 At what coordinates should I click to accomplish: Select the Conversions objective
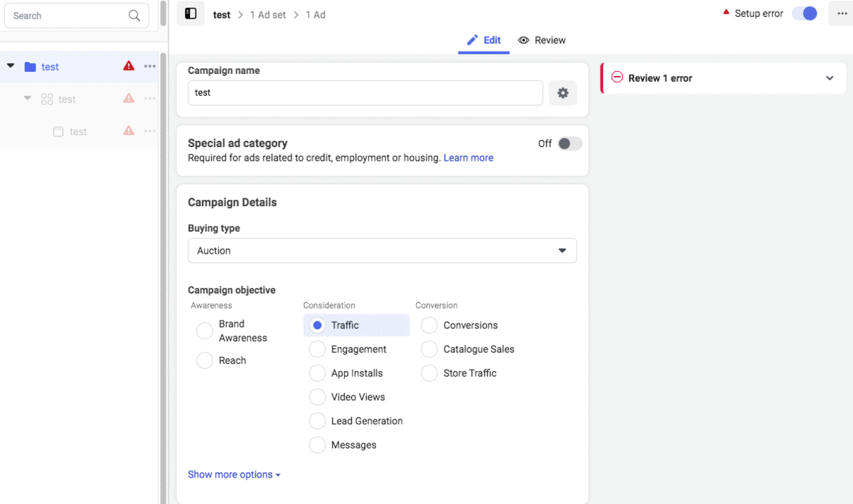tap(429, 326)
